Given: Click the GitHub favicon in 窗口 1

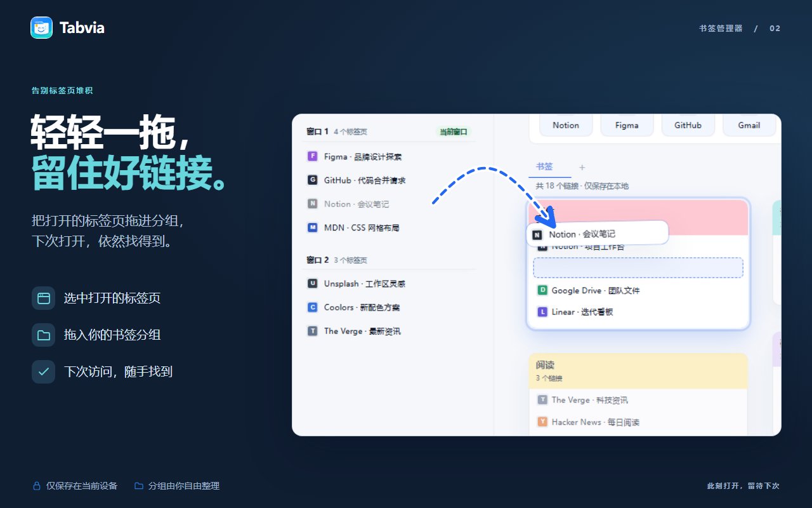Looking at the screenshot, I should pyautogui.click(x=312, y=180).
